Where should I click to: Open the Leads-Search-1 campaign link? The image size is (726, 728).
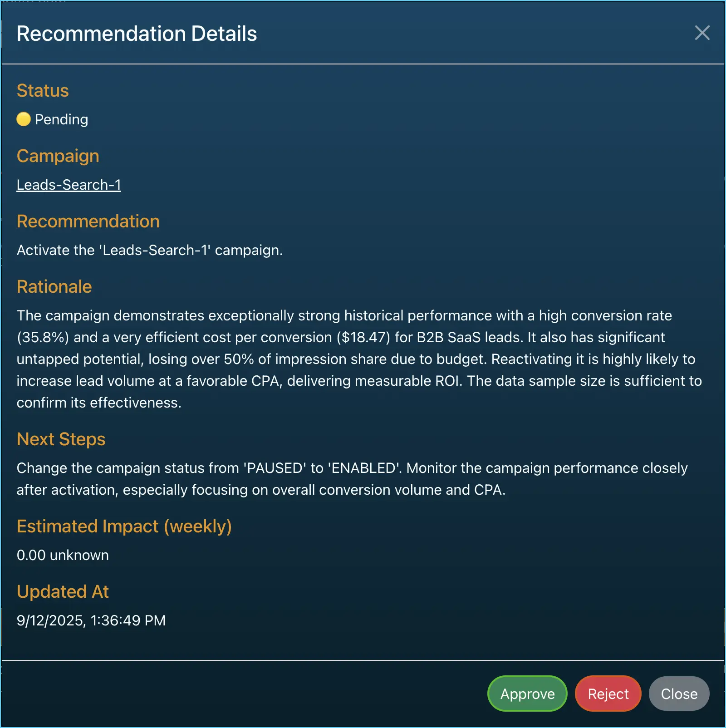(69, 184)
